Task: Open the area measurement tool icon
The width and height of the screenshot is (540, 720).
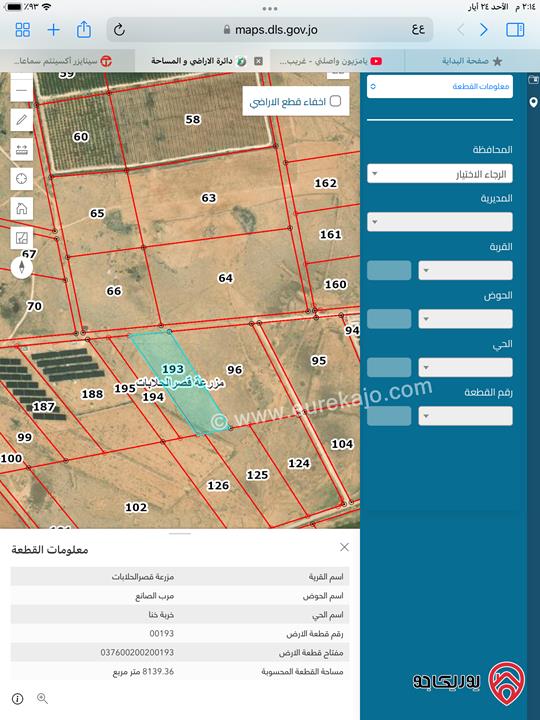Action: 22,238
